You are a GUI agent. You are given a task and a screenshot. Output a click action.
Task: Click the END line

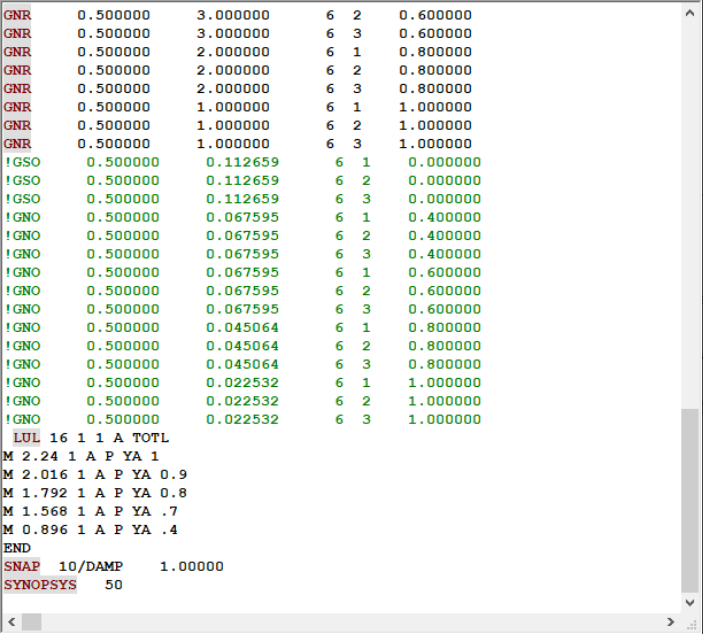[x=17, y=548]
